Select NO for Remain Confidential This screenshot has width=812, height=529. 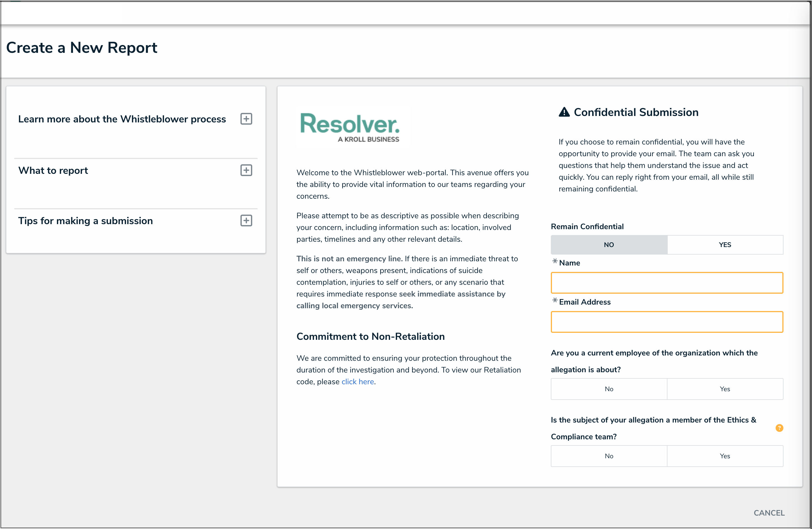tap(609, 245)
